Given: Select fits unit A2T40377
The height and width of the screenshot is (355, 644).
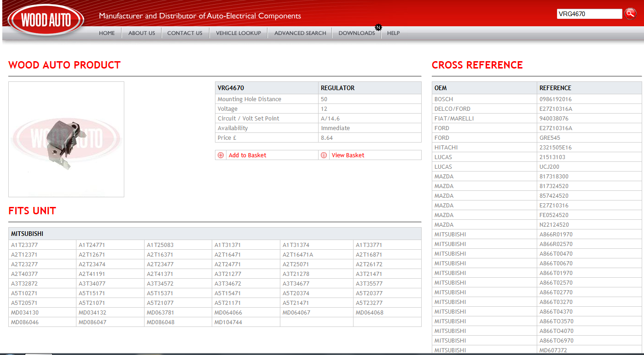Looking at the screenshot, I should point(24,274).
